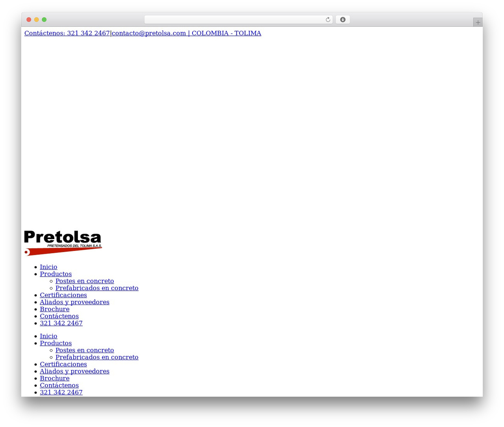Open Certificaciones in the first navigation list
This screenshot has width=504, height=427.
coord(63,295)
